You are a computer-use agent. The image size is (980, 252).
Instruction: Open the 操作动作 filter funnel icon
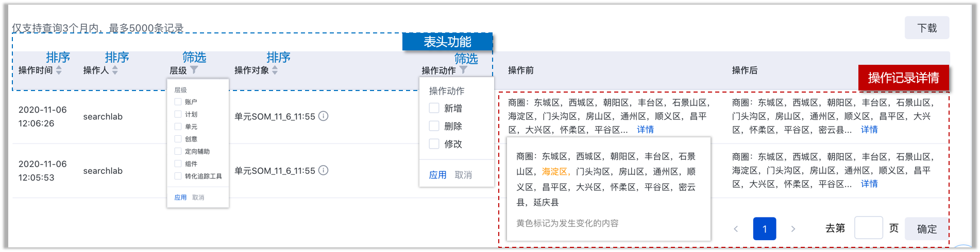pos(463,70)
